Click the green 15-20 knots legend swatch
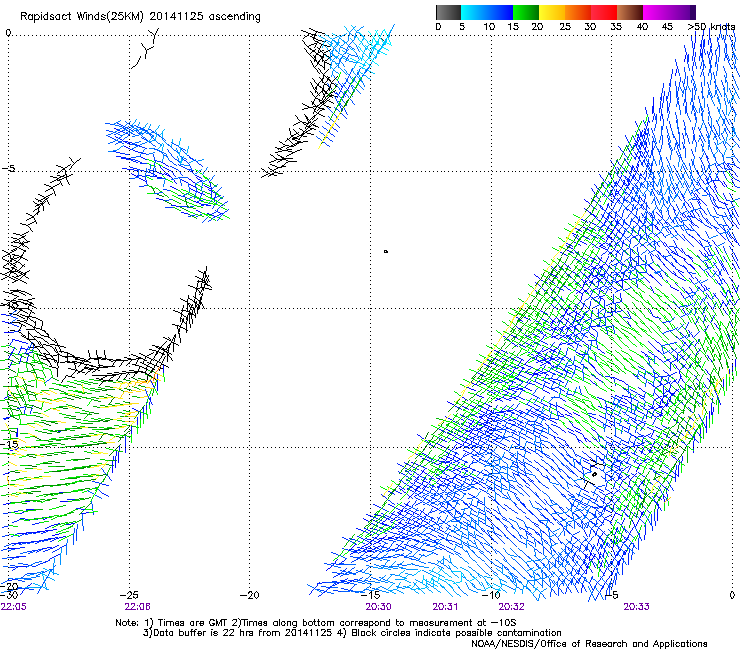 [x=526, y=12]
